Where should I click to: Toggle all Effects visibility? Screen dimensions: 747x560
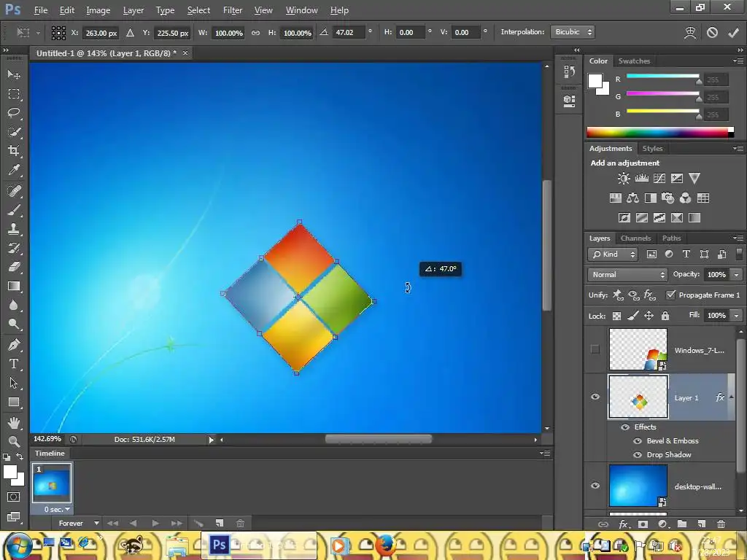point(625,427)
